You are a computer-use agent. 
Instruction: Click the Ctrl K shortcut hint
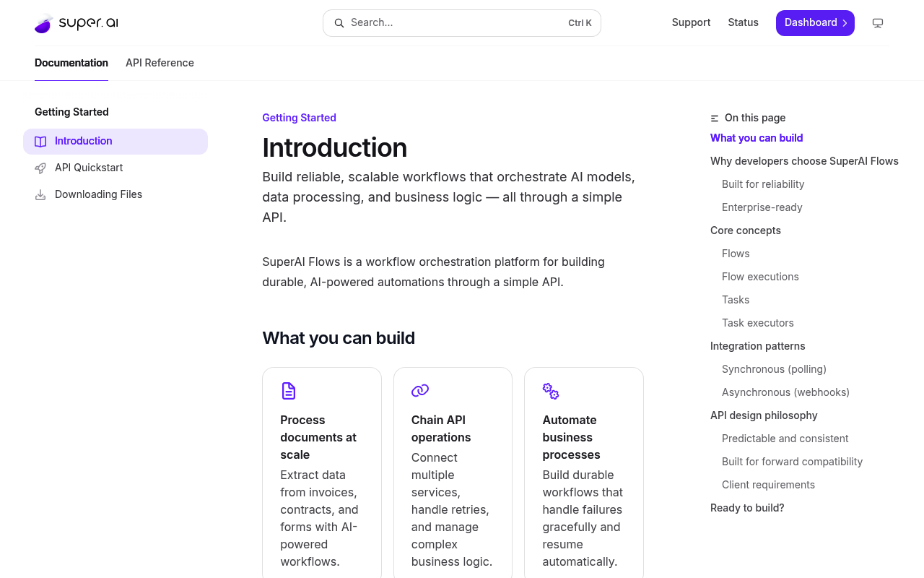click(580, 23)
